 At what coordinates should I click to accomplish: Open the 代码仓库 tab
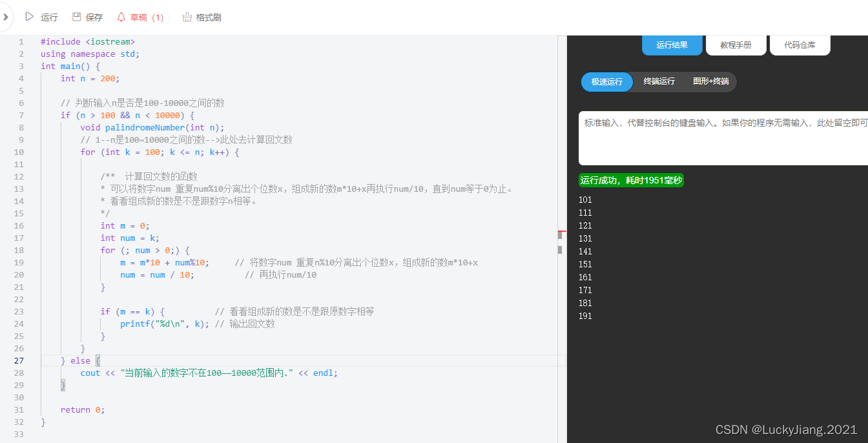coord(800,45)
